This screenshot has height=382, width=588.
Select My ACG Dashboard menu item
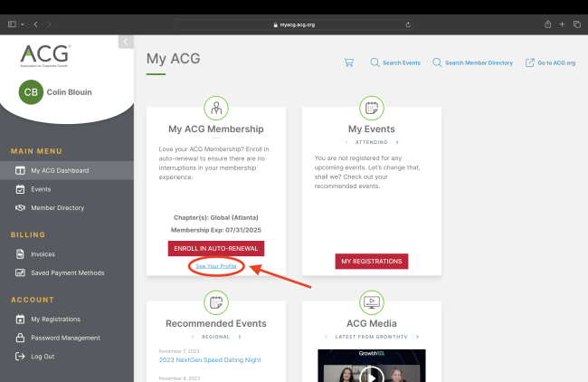[67, 170]
